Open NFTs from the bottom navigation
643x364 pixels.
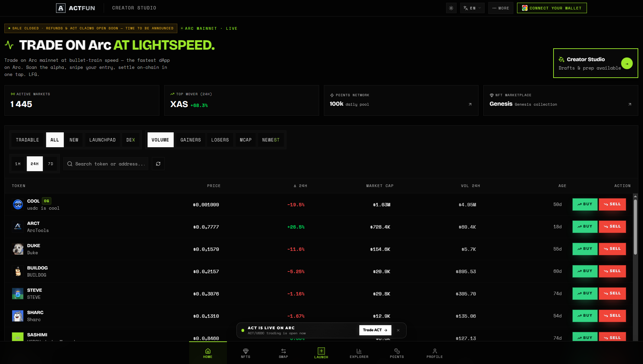tap(246, 353)
